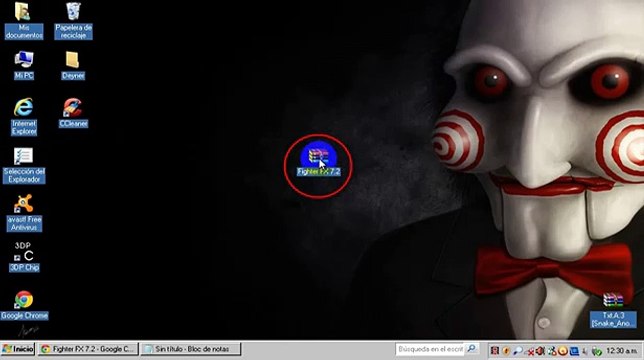Select the Mi PC desktop icon
This screenshot has height=360, width=644.
24,65
